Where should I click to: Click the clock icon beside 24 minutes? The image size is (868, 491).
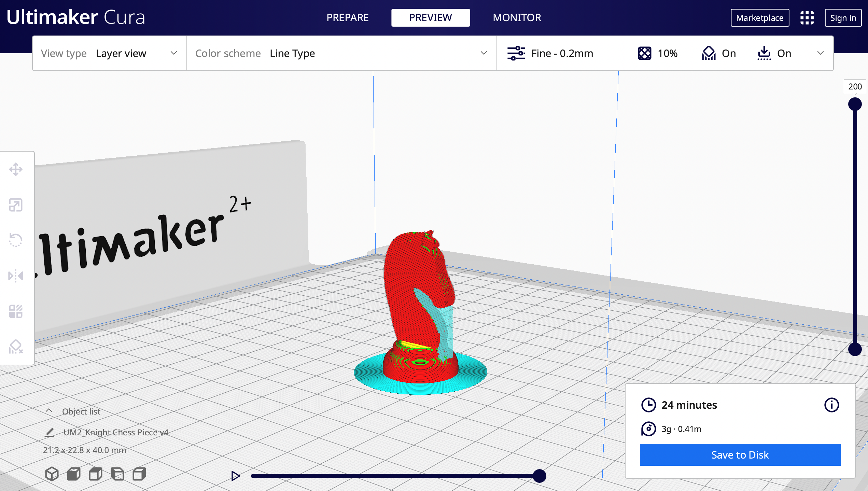click(x=648, y=405)
